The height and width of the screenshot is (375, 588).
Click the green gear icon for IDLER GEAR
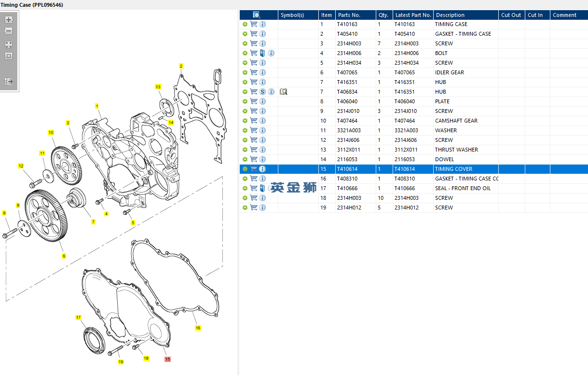(x=245, y=72)
